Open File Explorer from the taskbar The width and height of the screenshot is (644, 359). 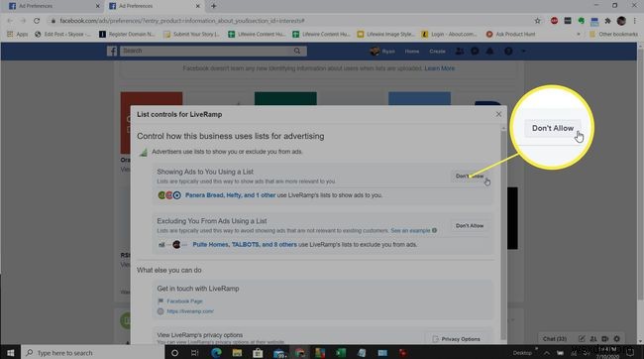coord(237,353)
